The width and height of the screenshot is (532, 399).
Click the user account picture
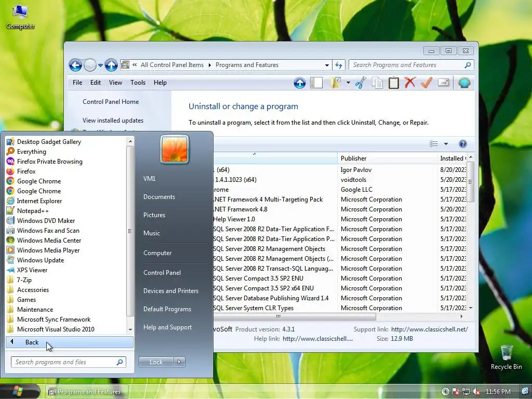point(175,149)
